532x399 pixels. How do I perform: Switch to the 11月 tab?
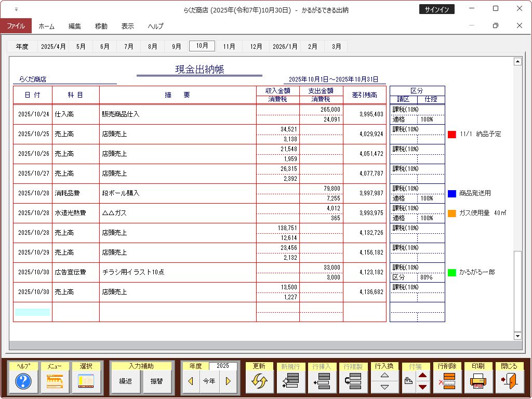click(229, 46)
